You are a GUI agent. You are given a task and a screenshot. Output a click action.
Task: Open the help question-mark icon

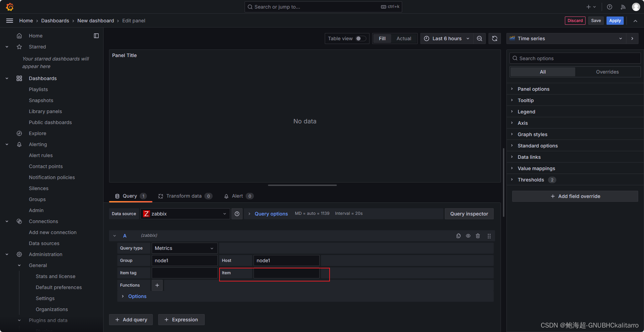(610, 7)
